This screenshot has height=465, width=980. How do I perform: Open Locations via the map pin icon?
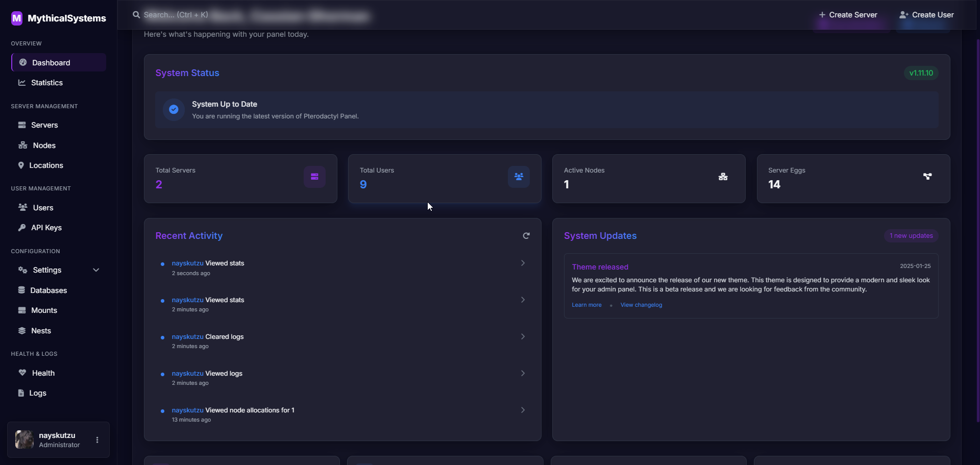[21, 165]
